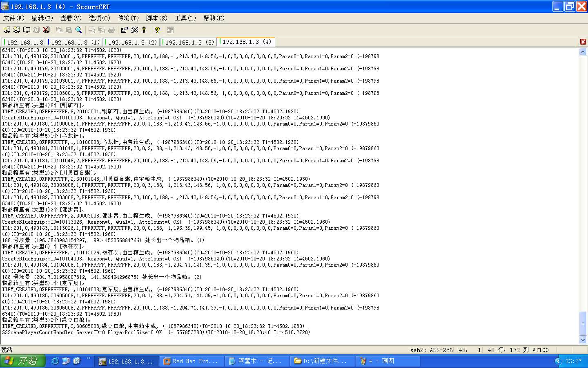
Task: Open Session Options toolbar icon
Action: (125, 30)
